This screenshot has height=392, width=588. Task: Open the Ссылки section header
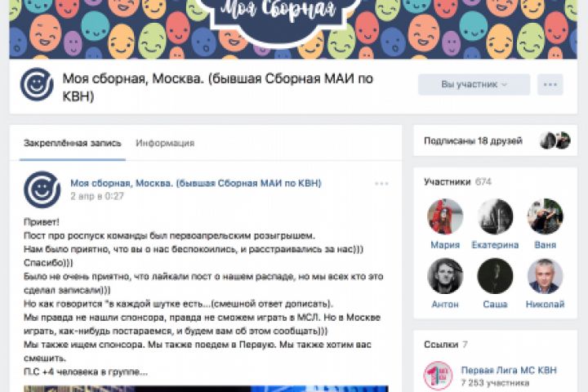point(446,345)
